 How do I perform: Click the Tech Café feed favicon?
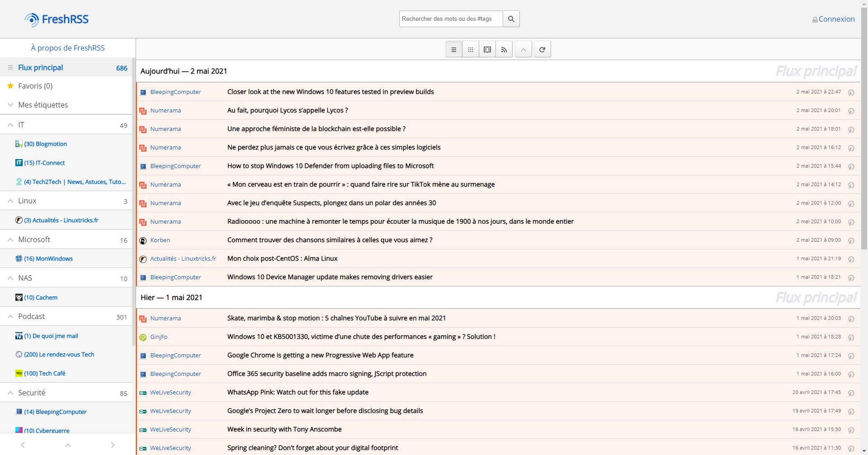(x=19, y=373)
